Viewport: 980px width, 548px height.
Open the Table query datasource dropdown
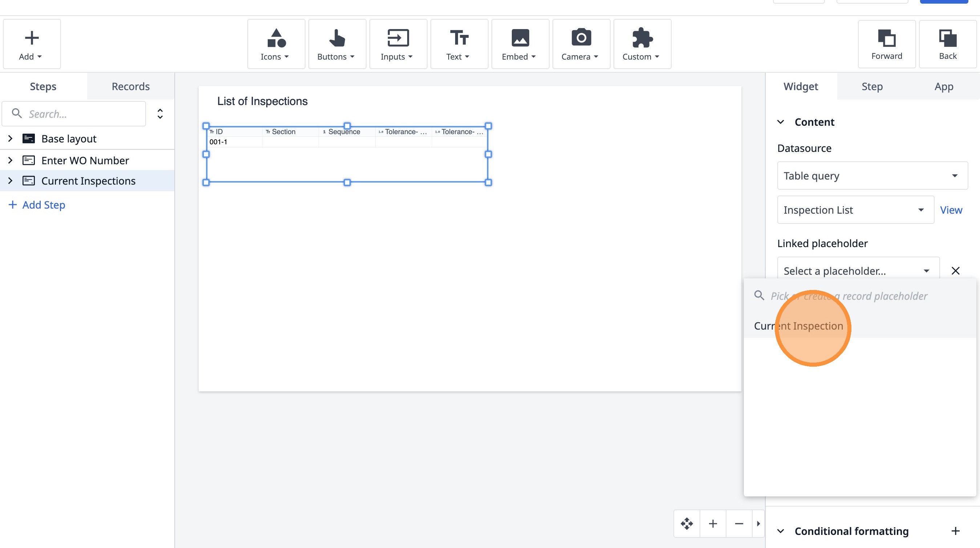(x=872, y=176)
